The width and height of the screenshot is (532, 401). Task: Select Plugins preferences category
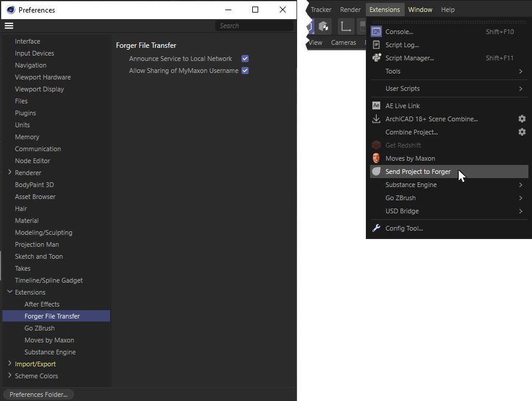click(25, 113)
